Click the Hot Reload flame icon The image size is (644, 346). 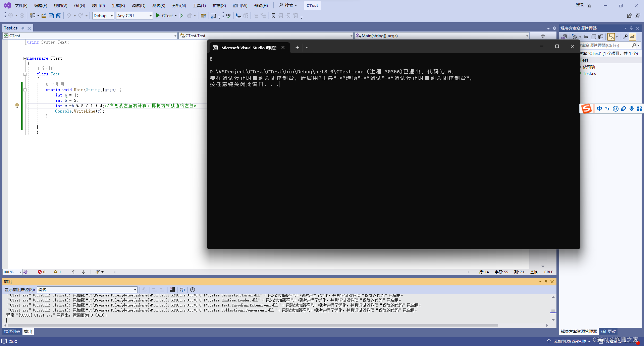(190, 15)
